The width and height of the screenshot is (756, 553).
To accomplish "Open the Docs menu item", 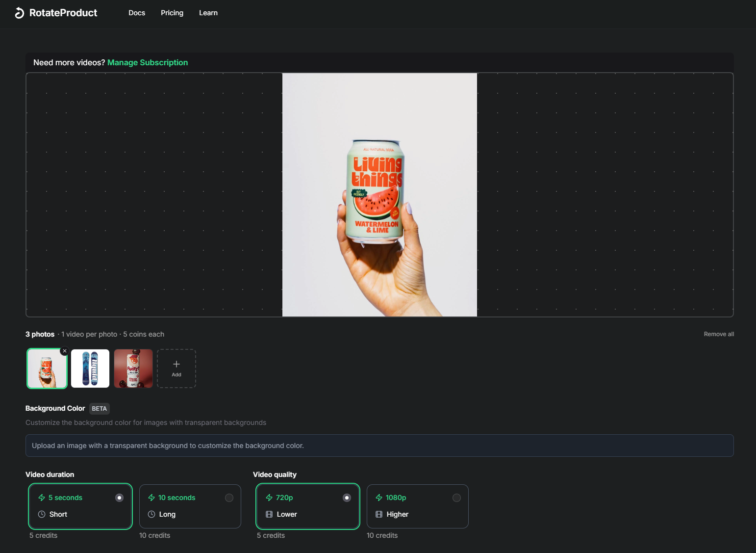I will (137, 13).
